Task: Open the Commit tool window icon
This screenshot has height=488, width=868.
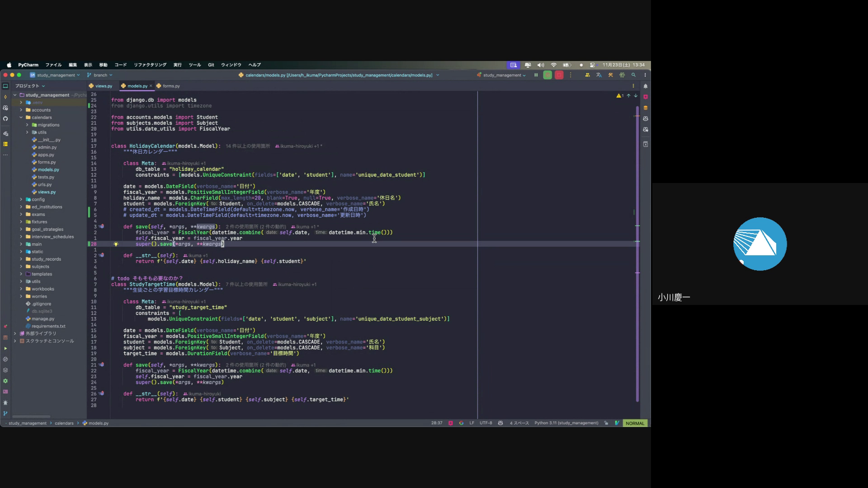Action: 5,97
